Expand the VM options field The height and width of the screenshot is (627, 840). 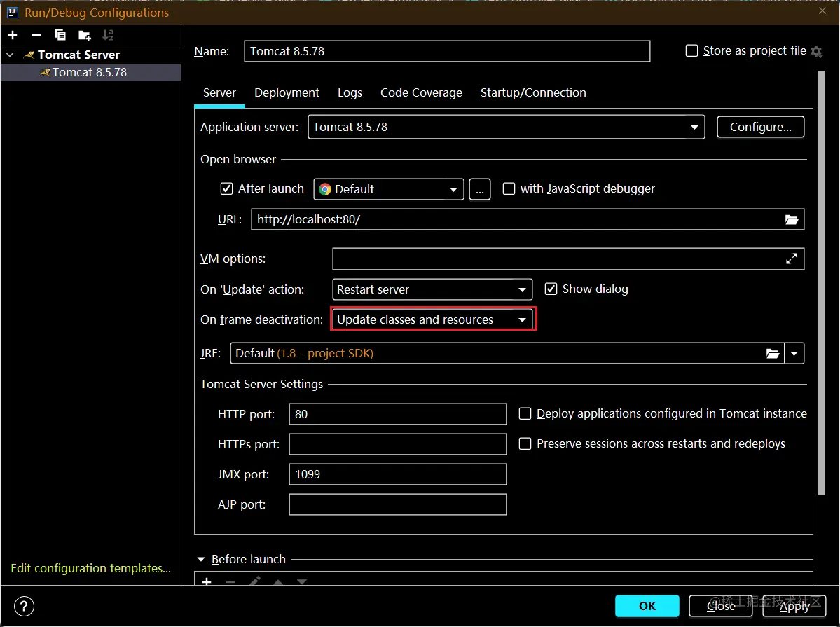(791, 259)
